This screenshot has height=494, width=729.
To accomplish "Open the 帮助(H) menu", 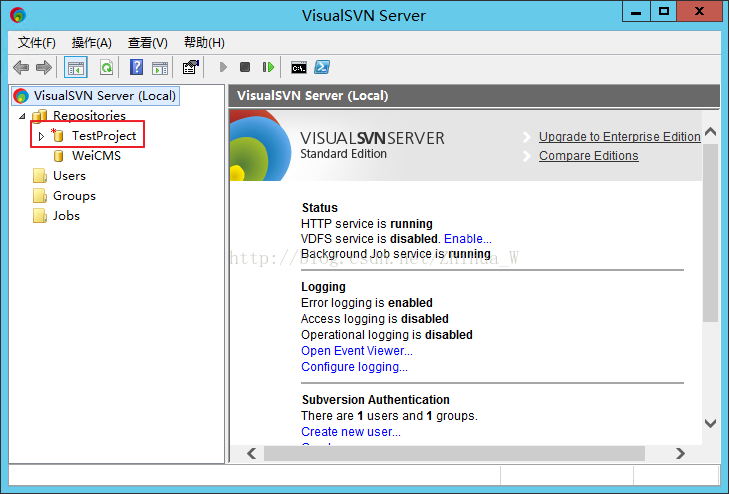I will [x=204, y=43].
